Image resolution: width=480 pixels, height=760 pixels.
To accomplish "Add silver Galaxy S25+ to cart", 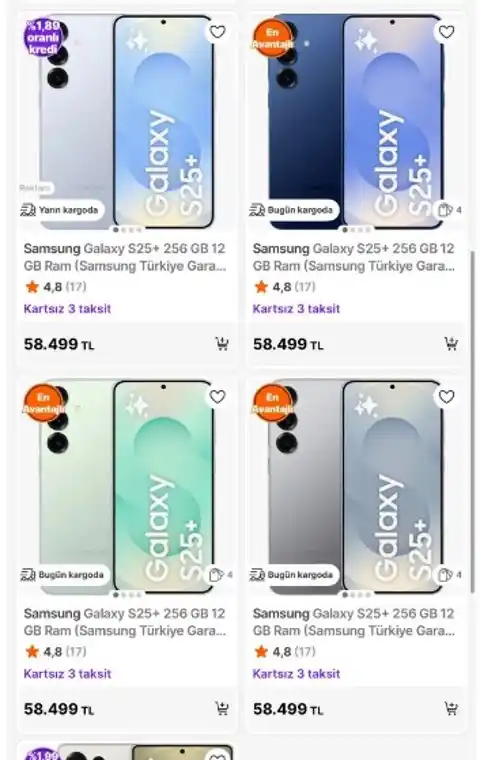I will pos(222,344).
